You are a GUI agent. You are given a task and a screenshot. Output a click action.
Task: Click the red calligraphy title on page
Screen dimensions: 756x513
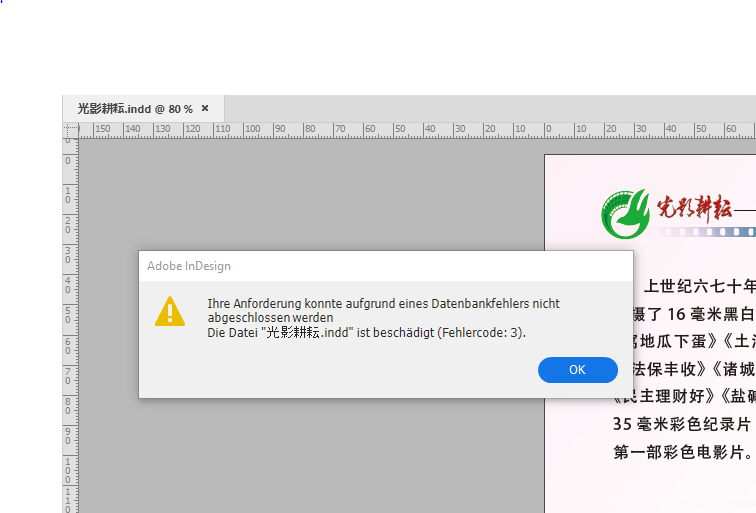(x=694, y=208)
